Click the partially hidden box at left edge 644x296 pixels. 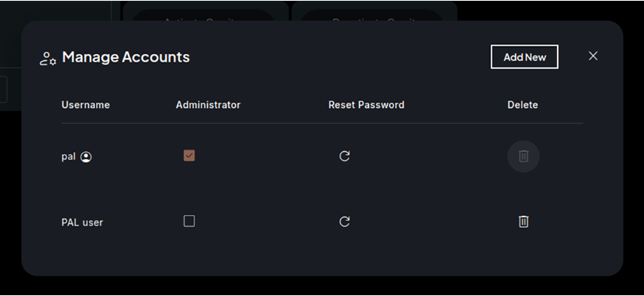(3, 90)
